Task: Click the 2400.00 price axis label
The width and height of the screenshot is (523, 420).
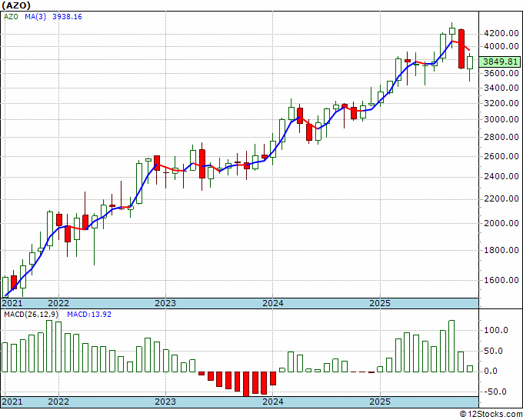Action: coord(501,176)
